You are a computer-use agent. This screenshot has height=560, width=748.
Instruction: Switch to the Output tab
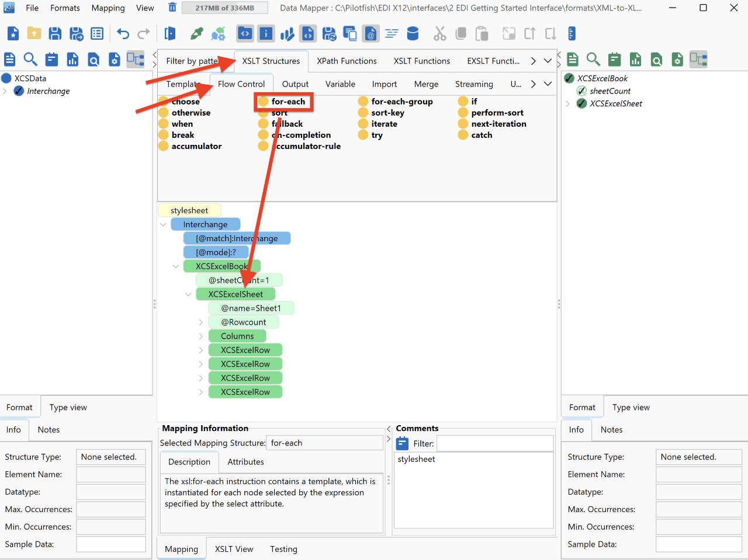pyautogui.click(x=295, y=84)
